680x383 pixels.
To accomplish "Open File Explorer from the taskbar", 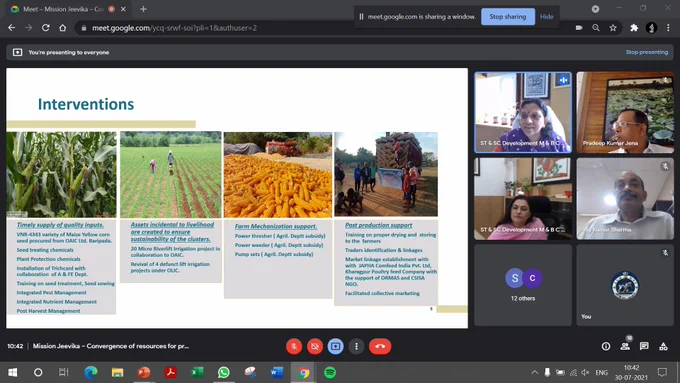I will pyautogui.click(x=117, y=372).
